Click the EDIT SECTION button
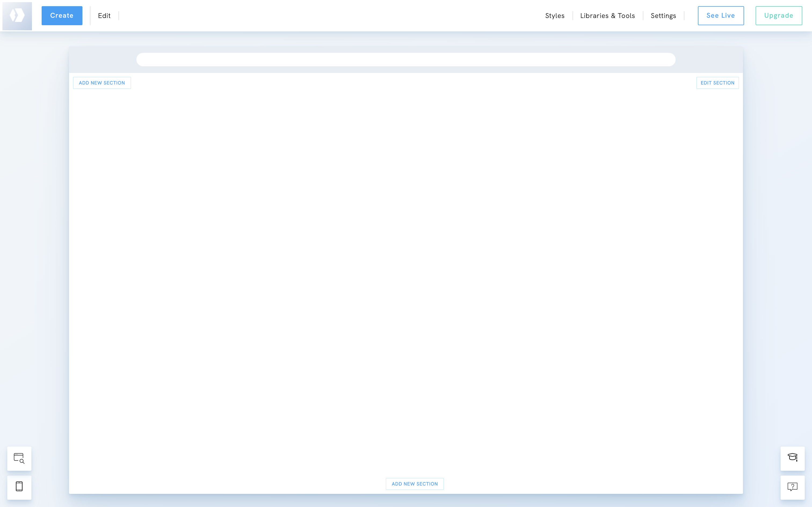812x507 pixels. [717, 83]
